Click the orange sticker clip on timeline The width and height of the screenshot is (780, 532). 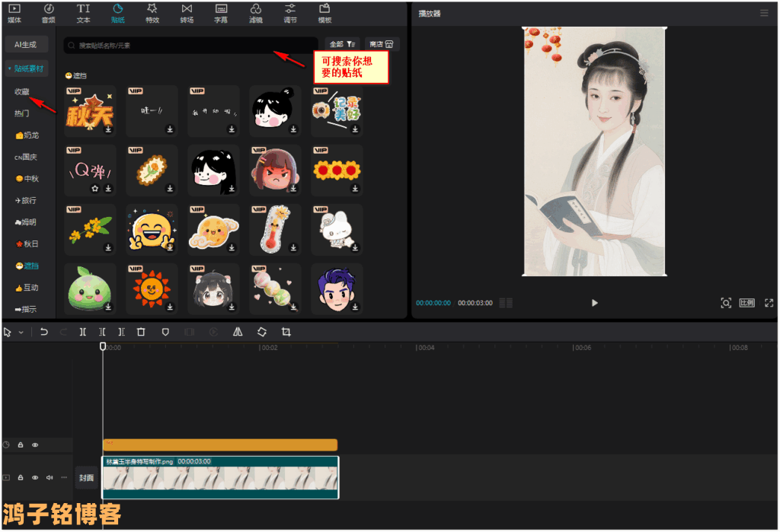(219, 444)
